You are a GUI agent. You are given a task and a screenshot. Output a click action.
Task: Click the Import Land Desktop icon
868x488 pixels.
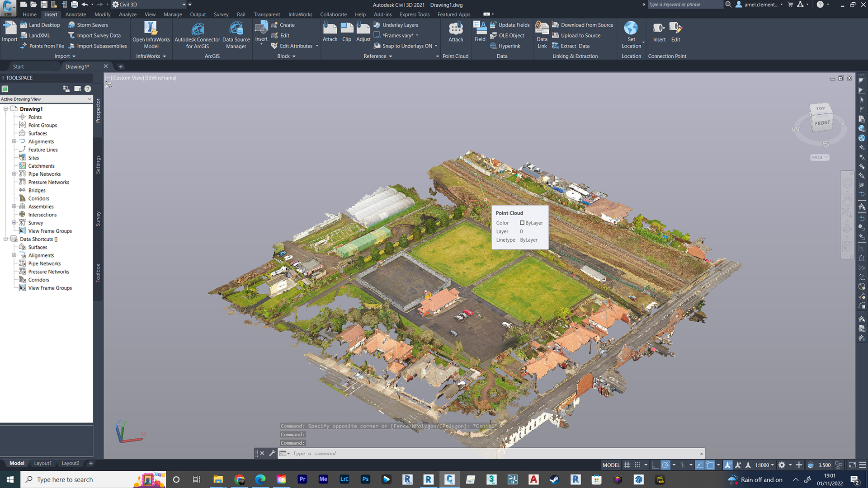[x=24, y=25]
